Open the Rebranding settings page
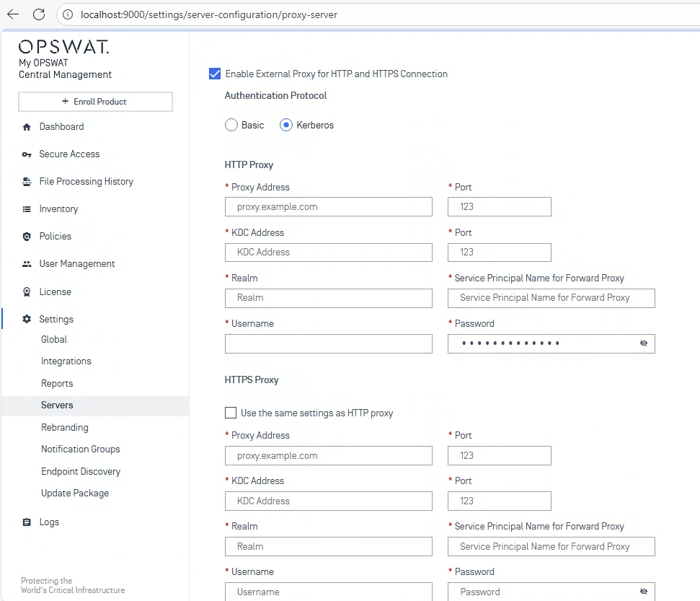The height and width of the screenshot is (601, 700). [x=65, y=427]
